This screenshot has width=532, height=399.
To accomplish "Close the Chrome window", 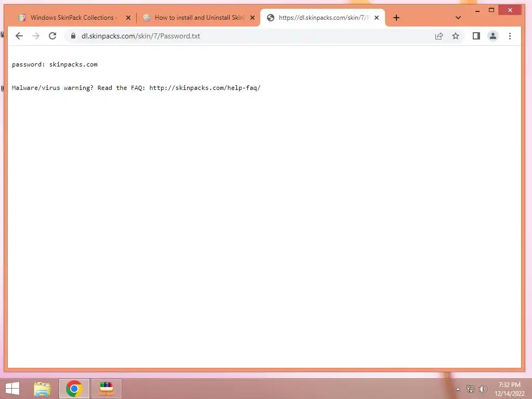I will (510, 10).
